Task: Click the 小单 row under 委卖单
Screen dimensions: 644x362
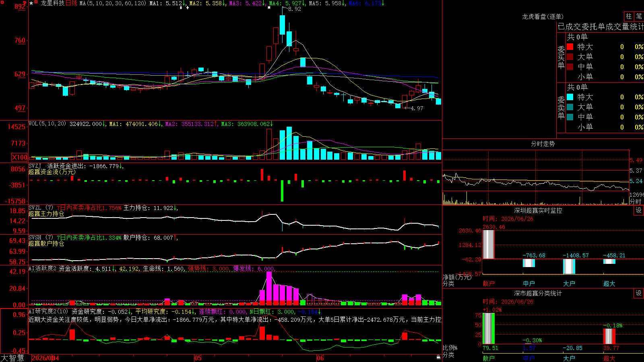Action: [605, 127]
